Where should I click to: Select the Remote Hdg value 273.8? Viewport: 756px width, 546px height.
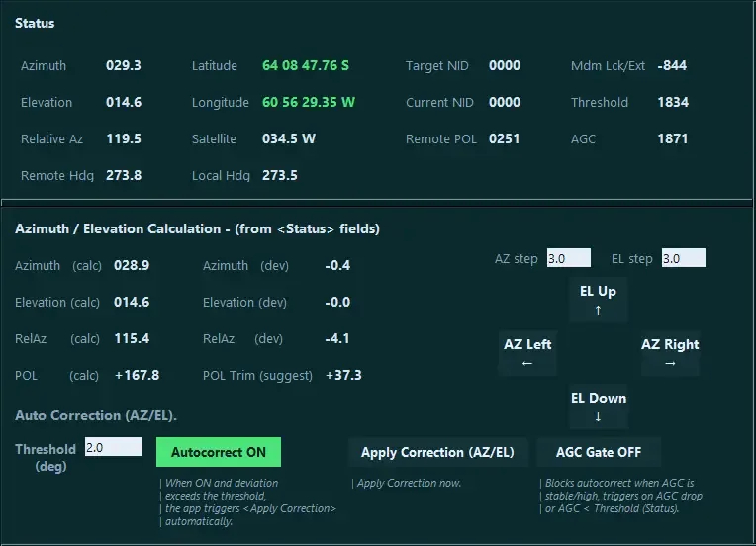pyautogui.click(x=124, y=175)
